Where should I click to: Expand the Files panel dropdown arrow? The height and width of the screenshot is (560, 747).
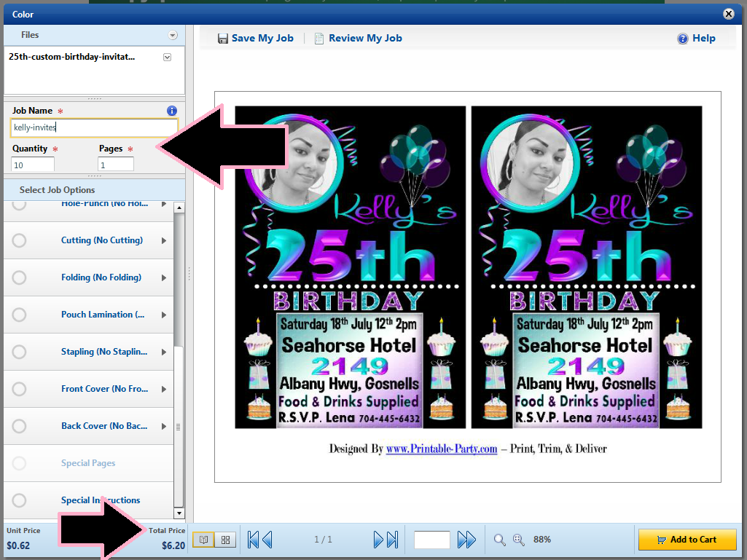[x=173, y=35]
